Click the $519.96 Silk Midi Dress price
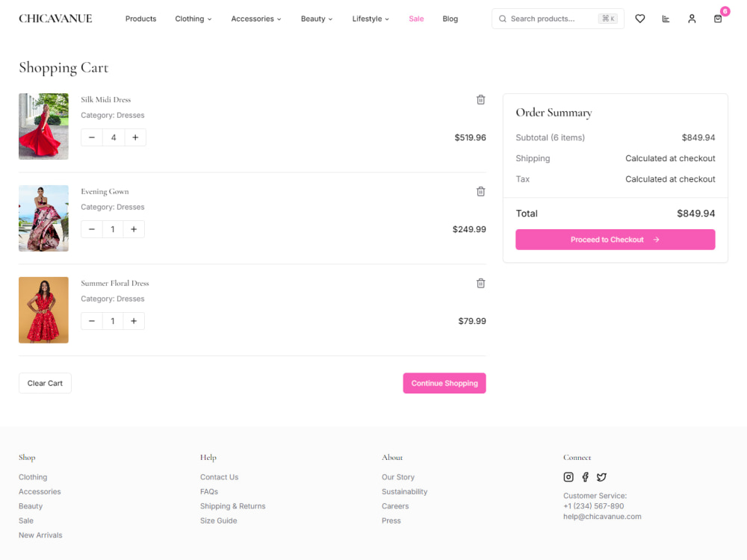Image resolution: width=747 pixels, height=560 pixels. (470, 137)
